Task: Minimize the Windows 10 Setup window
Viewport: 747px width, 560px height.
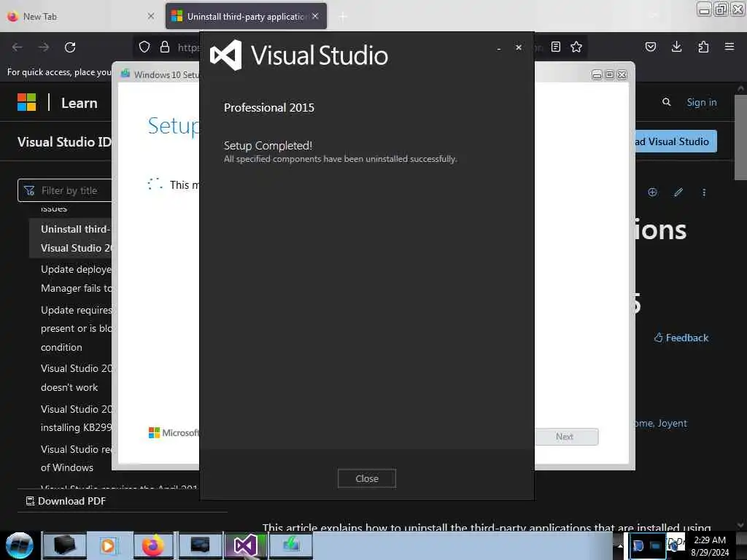Action: (x=597, y=75)
